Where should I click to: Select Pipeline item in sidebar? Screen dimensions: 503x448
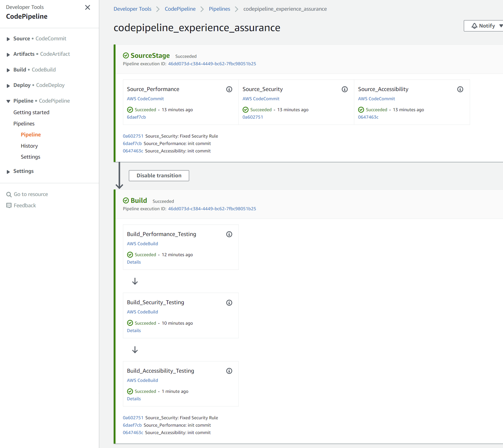click(31, 135)
